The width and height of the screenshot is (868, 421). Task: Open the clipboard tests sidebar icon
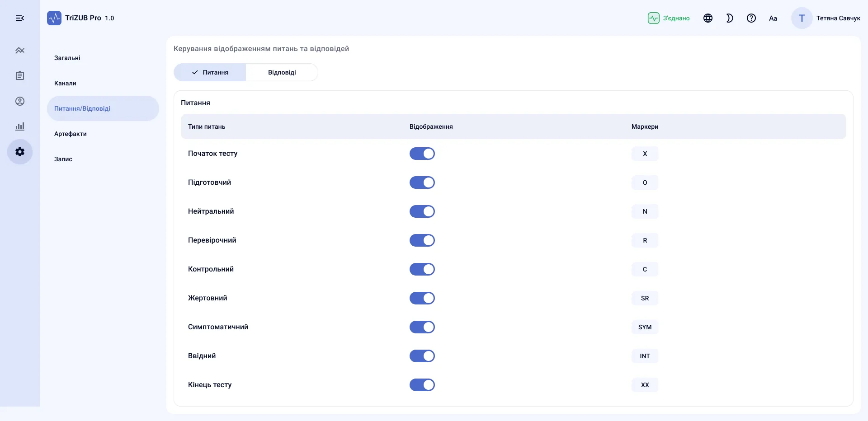point(20,76)
